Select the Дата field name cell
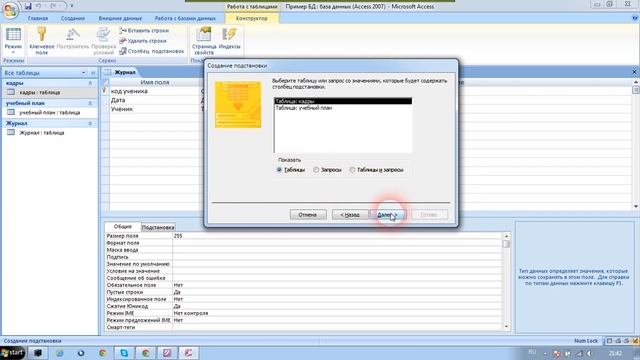The image size is (640, 360). tap(155, 100)
